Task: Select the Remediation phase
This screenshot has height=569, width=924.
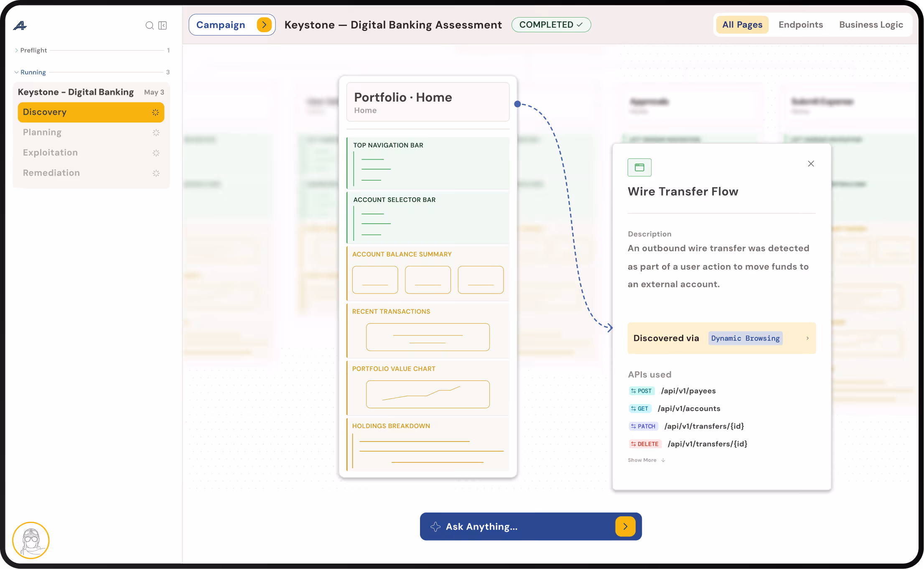Action: click(91, 173)
